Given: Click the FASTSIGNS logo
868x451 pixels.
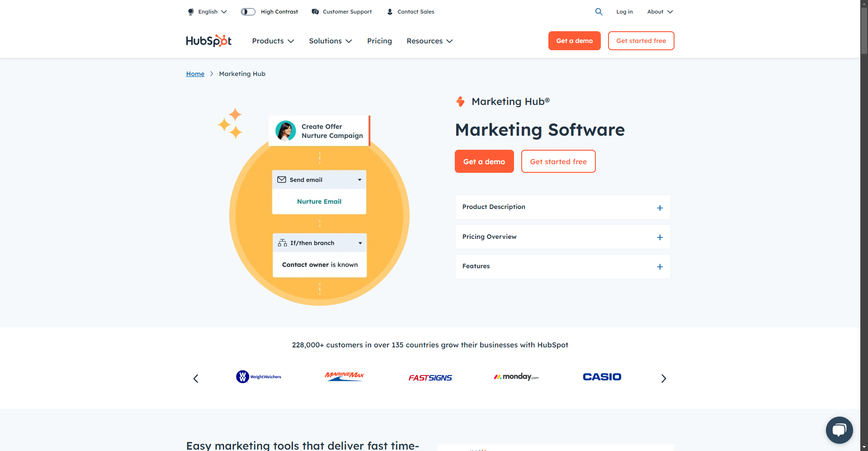Looking at the screenshot, I should tap(430, 378).
